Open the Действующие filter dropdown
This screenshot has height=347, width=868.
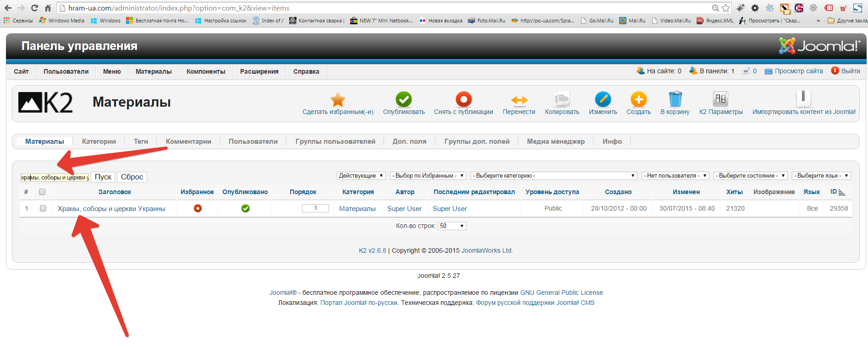coord(361,176)
